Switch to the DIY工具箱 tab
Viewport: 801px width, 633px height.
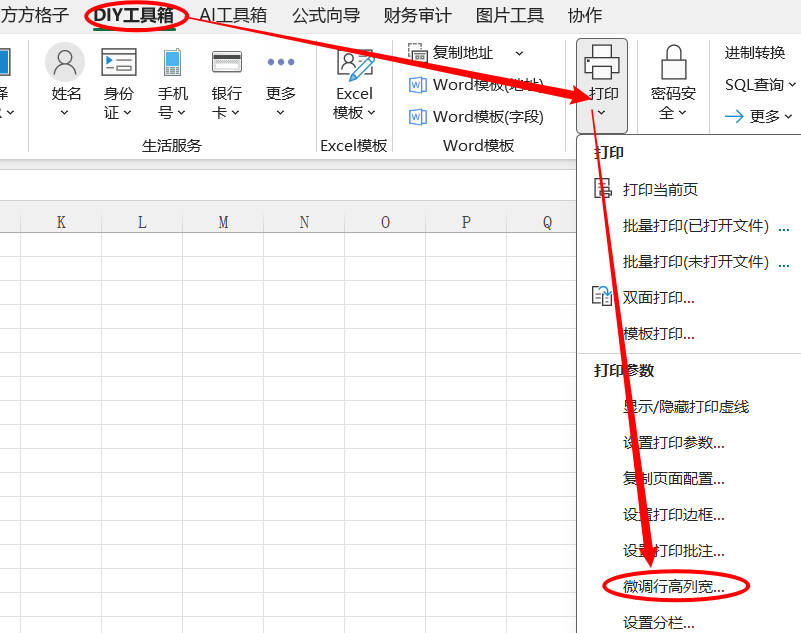[x=133, y=15]
